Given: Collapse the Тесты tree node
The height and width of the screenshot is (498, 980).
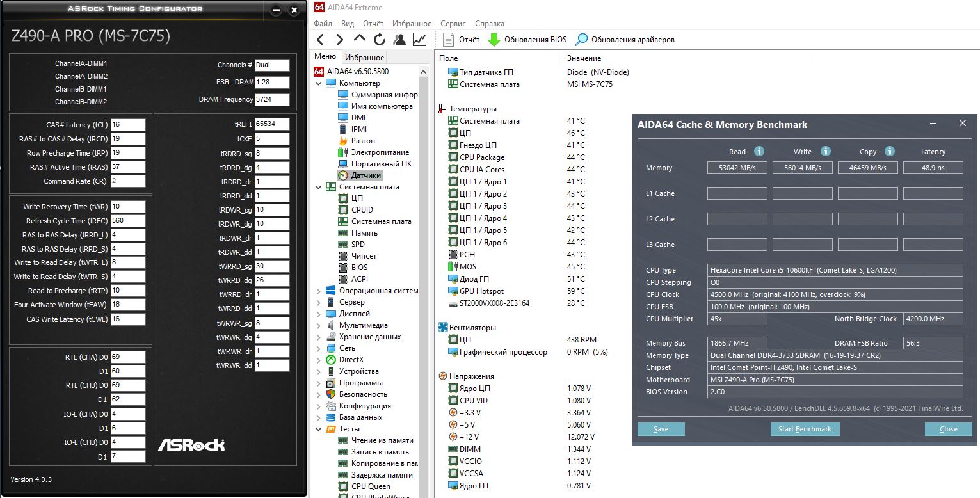Looking at the screenshot, I should (319, 428).
